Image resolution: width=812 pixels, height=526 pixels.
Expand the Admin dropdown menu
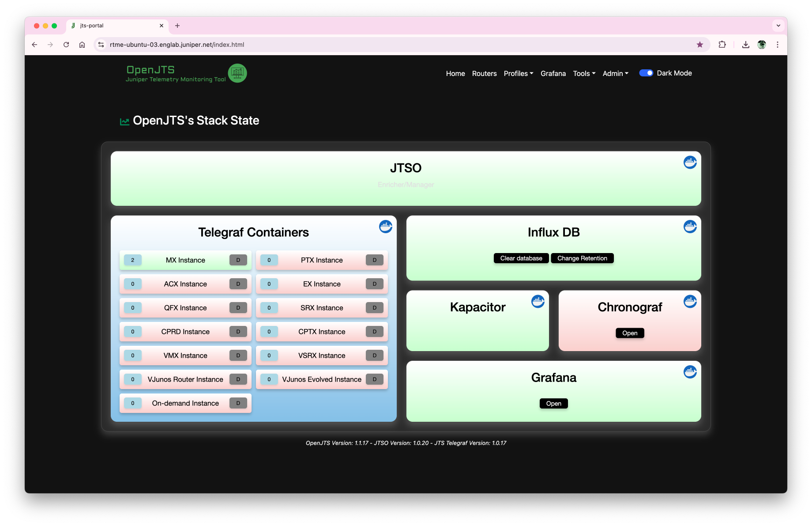(x=615, y=73)
